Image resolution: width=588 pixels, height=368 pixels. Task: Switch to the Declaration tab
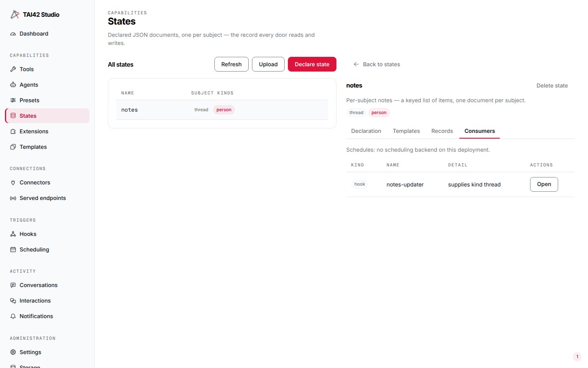(x=366, y=131)
